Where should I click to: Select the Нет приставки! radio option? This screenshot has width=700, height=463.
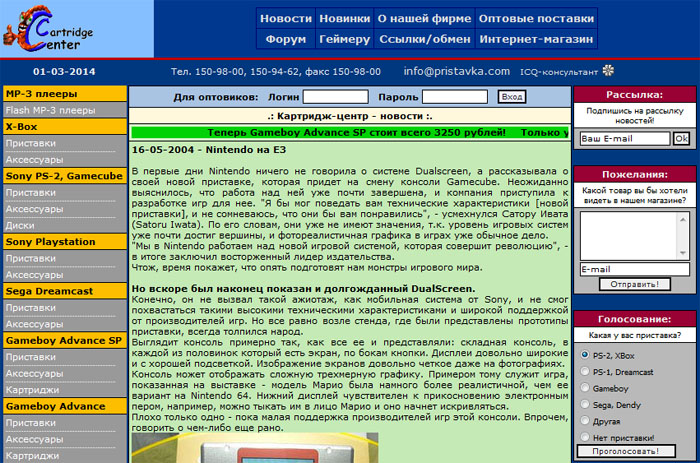[x=585, y=437]
